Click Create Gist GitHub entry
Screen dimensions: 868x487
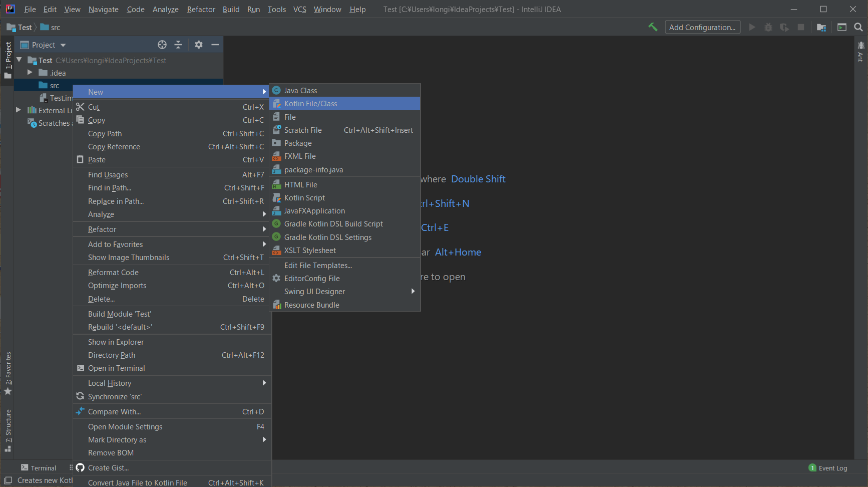[172, 467]
